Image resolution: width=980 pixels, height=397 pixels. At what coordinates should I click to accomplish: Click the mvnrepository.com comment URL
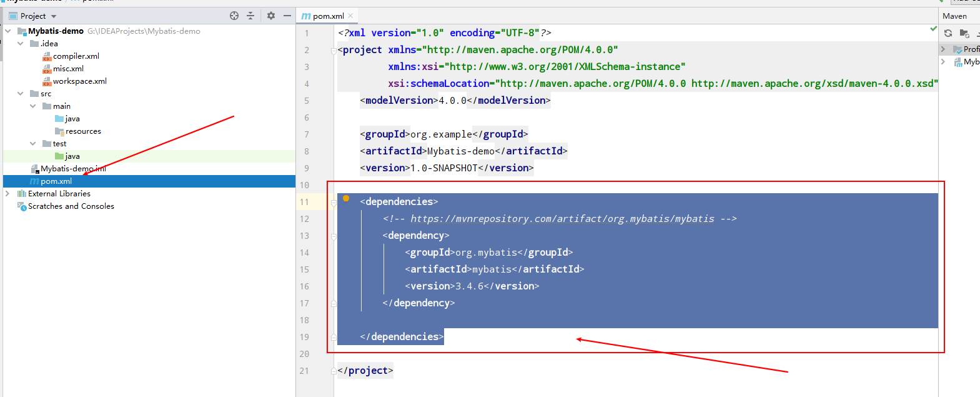tap(562, 219)
